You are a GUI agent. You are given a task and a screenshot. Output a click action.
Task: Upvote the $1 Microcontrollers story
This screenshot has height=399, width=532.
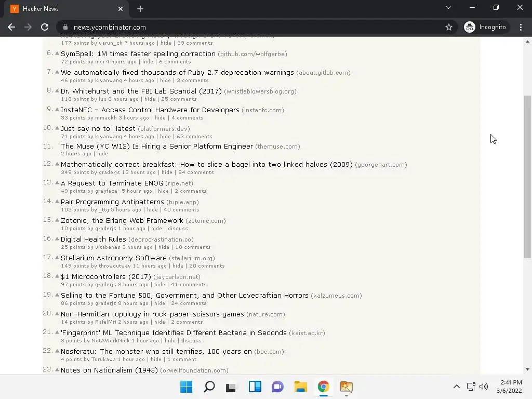coord(57,276)
